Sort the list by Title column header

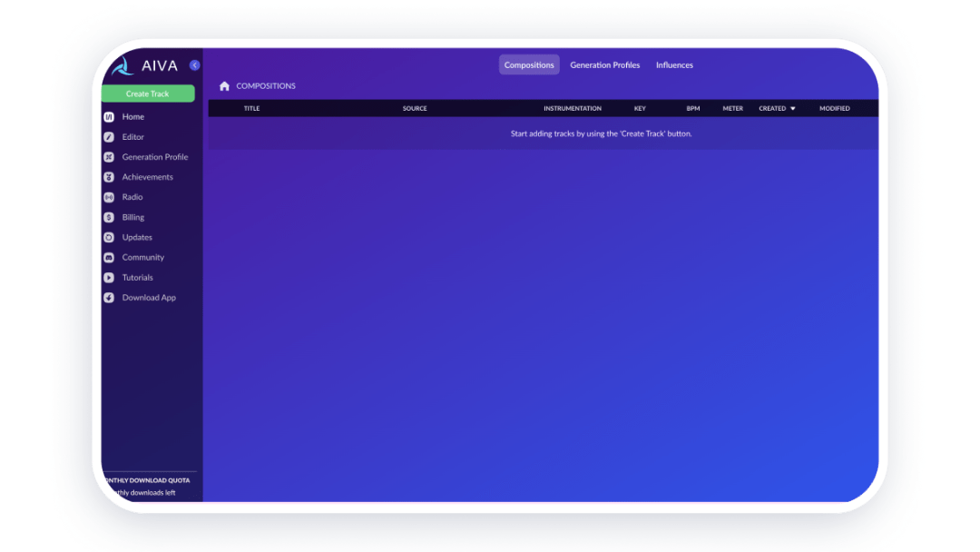(251, 109)
